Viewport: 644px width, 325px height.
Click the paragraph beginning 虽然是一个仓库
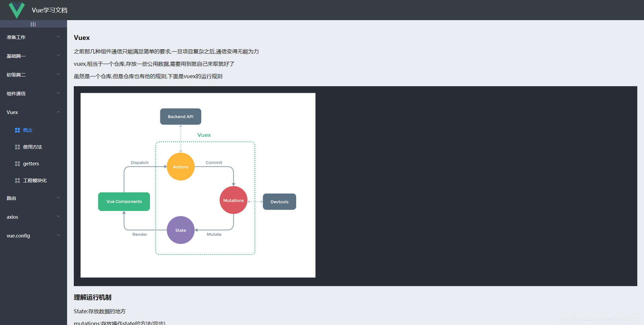click(148, 76)
